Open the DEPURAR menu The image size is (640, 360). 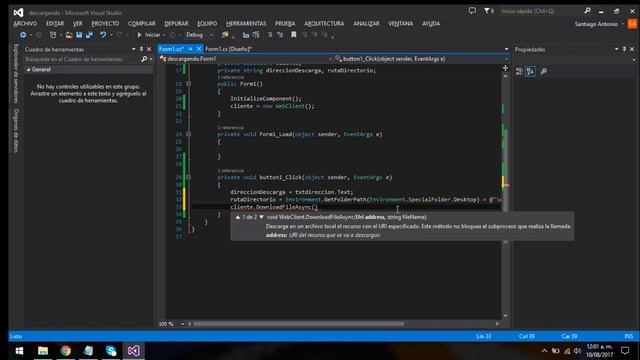[x=176, y=24]
